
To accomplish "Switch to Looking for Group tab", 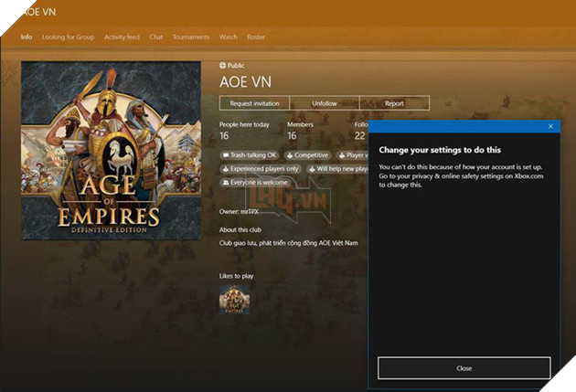I will [68, 37].
